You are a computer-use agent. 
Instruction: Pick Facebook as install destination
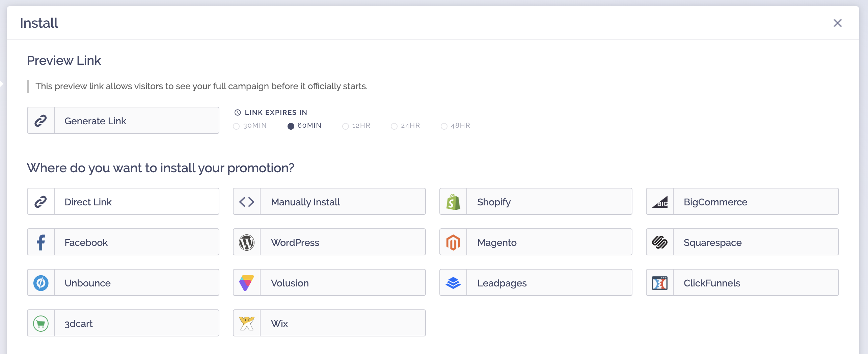(x=123, y=242)
